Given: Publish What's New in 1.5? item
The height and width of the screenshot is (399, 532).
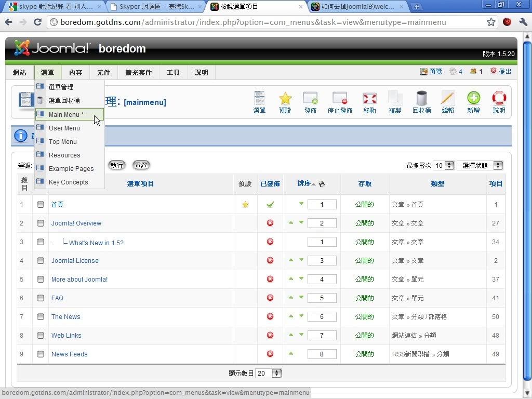Looking at the screenshot, I should [270, 242].
